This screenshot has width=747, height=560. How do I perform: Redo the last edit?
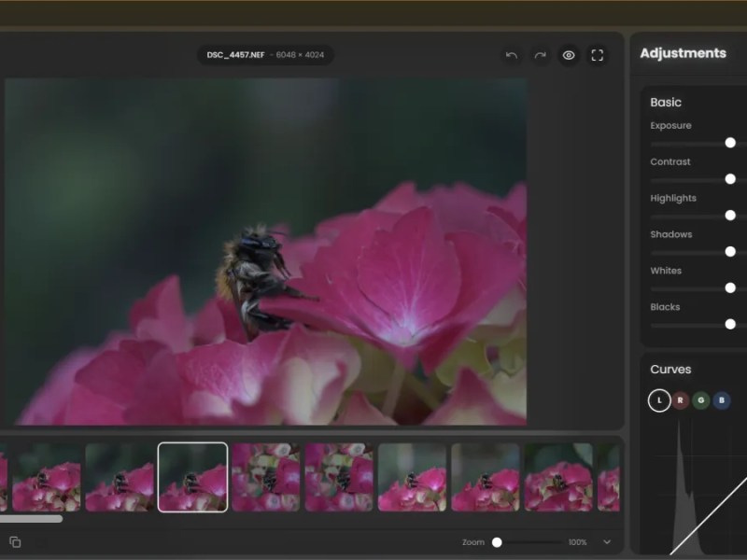coord(540,55)
